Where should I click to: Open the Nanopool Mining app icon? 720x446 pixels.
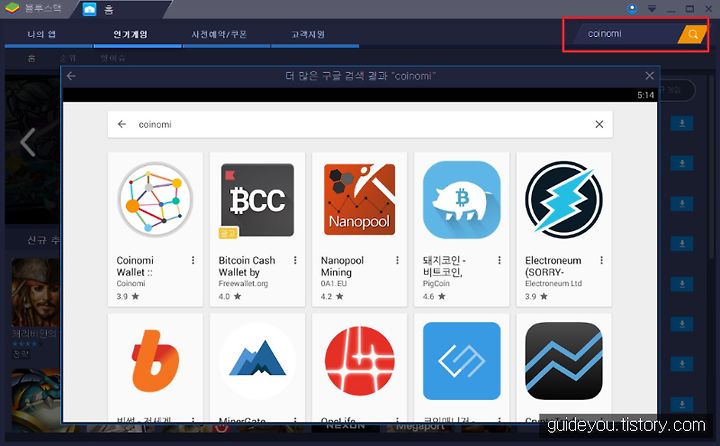coord(360,199)
